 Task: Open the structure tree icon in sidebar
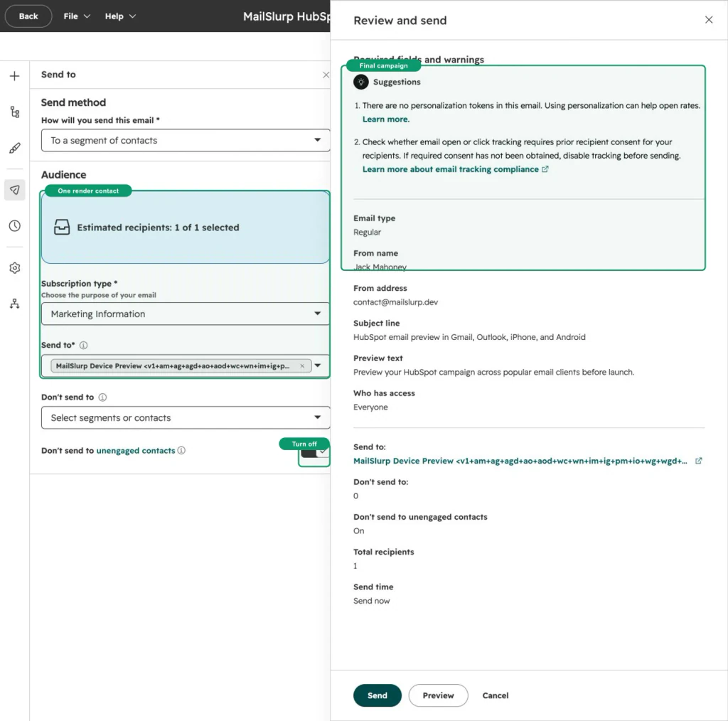[15, 112]
